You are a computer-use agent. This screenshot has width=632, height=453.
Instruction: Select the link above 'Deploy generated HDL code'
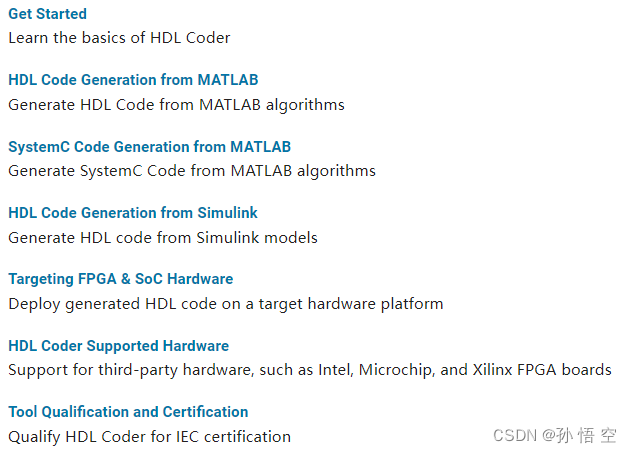click(x=121, y=279)
